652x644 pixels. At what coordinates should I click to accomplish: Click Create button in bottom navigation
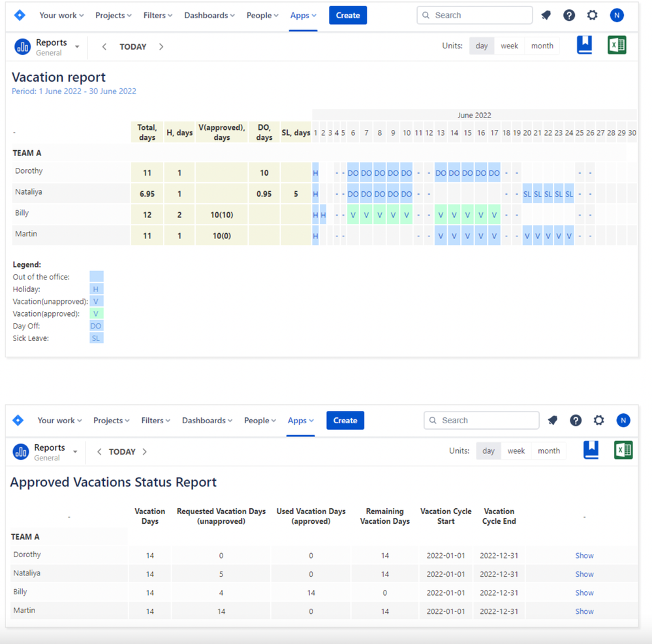tap(345, 420)
